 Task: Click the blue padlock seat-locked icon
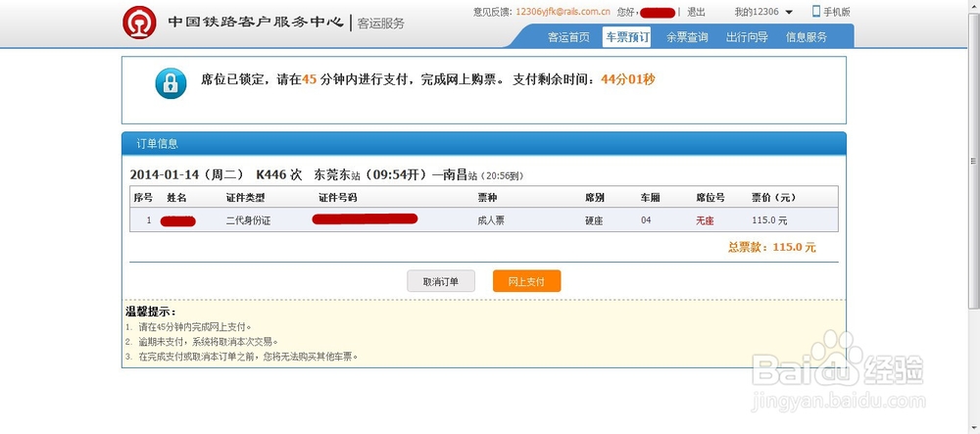pyautogui.click(x=171, y=83)
